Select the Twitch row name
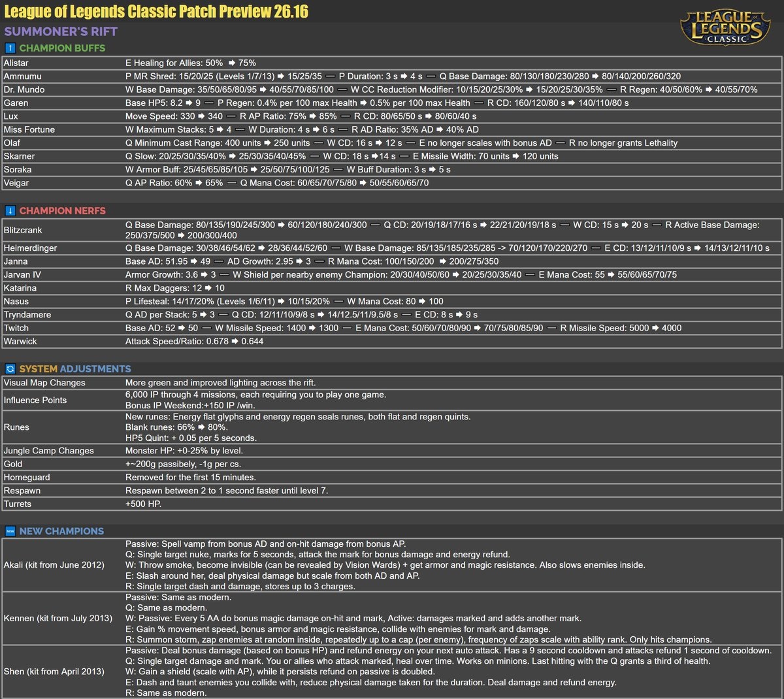The width and height of the screenshot is (784, 699). pyautogui.click(x=16, y=328)
